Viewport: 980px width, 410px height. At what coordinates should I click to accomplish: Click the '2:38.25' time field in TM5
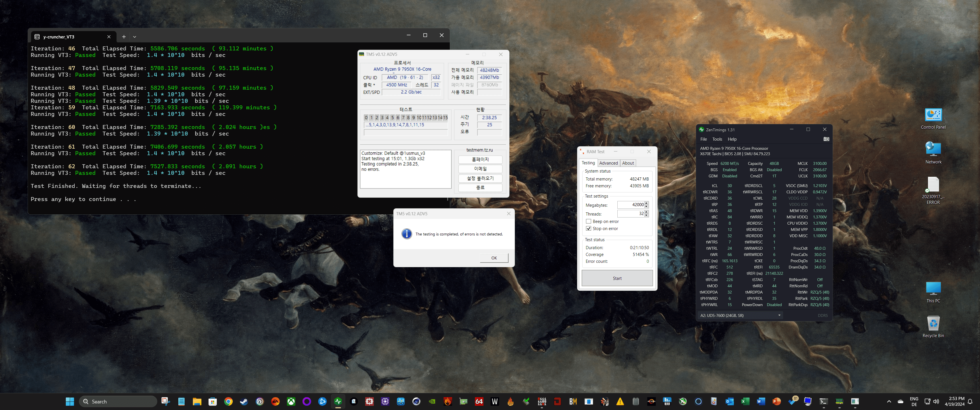tap(489, 118)
